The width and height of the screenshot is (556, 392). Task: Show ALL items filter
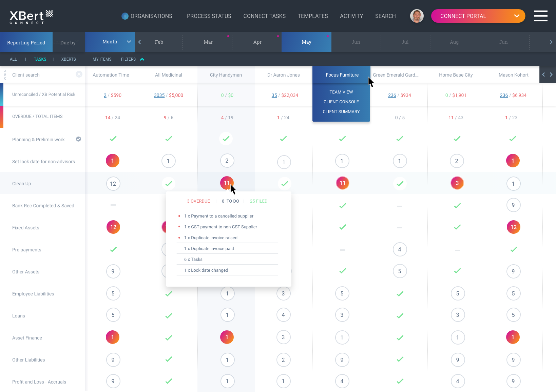click(x=13, y=59)
